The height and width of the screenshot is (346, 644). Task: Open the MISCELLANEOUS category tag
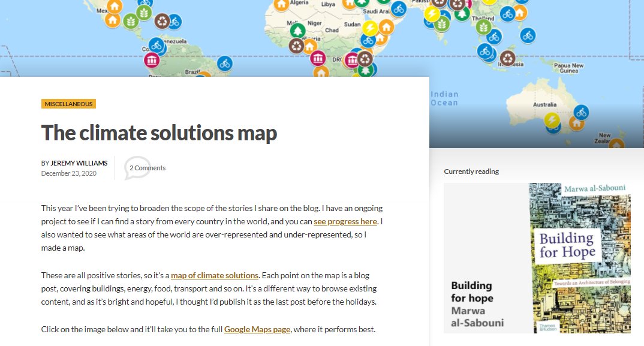click(x=68, y=104)
